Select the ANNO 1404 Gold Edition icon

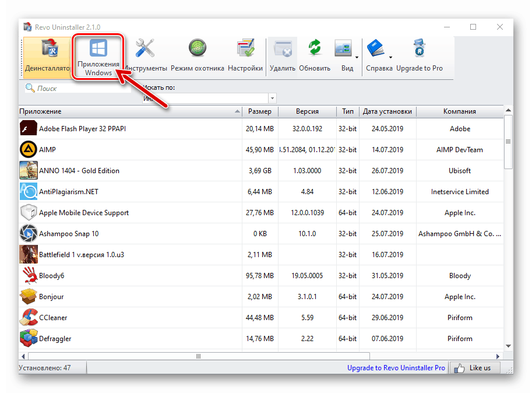pos(28,170)
